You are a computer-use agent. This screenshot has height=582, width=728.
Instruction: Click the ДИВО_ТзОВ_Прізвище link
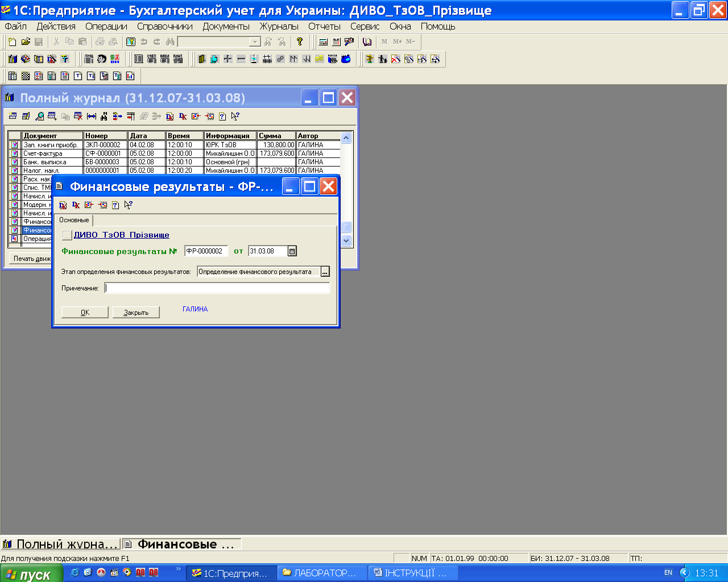pos(122,235)
